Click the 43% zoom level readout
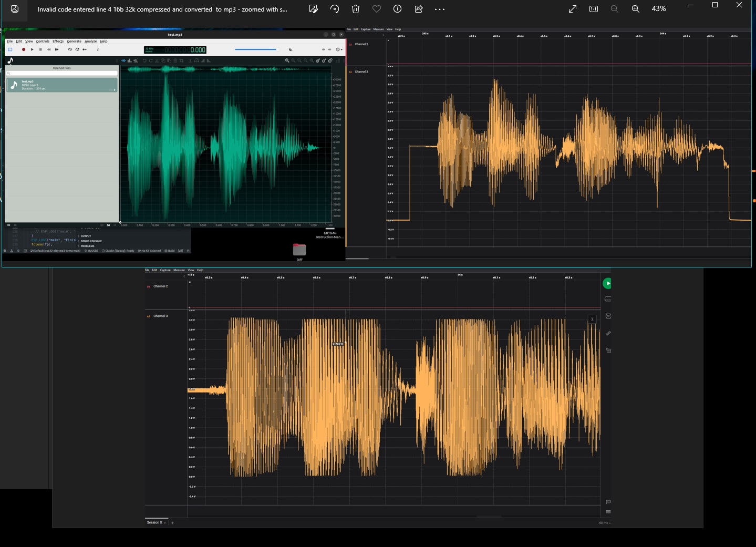Screen dimensions: 756x547 click(659, 9)
